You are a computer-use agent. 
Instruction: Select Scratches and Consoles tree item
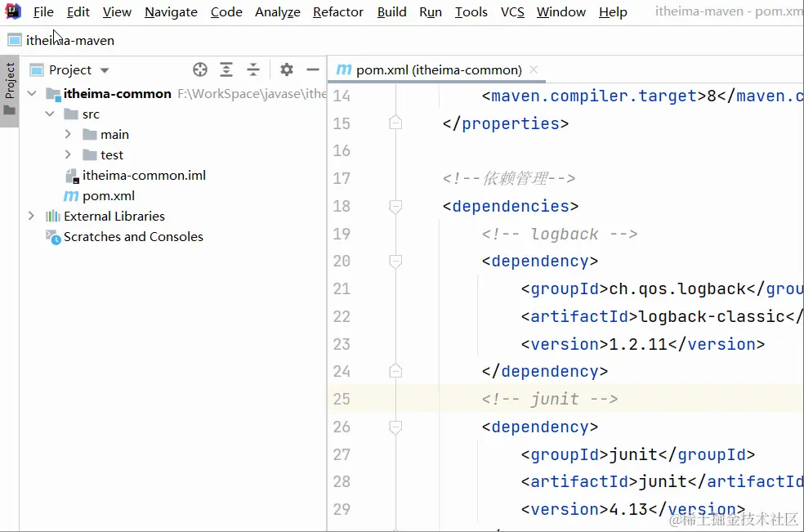click(x=133, y=236)
